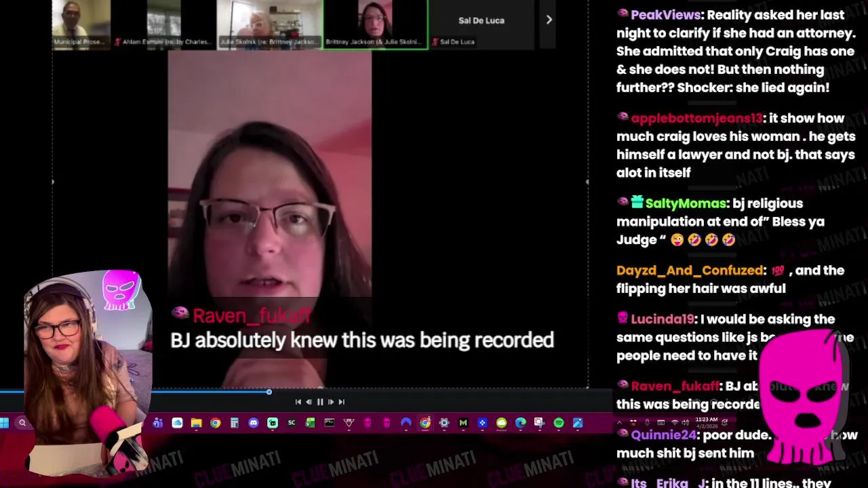Open the Snipping Tool from the taskbar
The width and height of the screenshot is (868, 488).
click(x=539, y=423)
